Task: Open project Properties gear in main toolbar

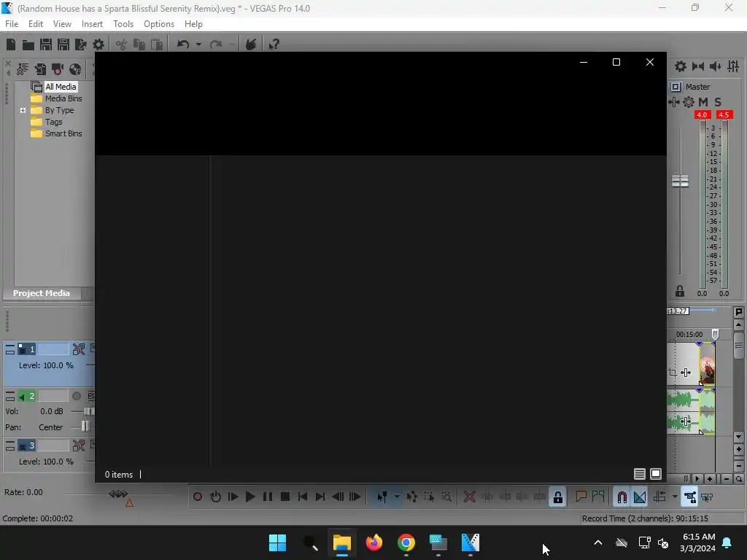Action: point(98,44)
